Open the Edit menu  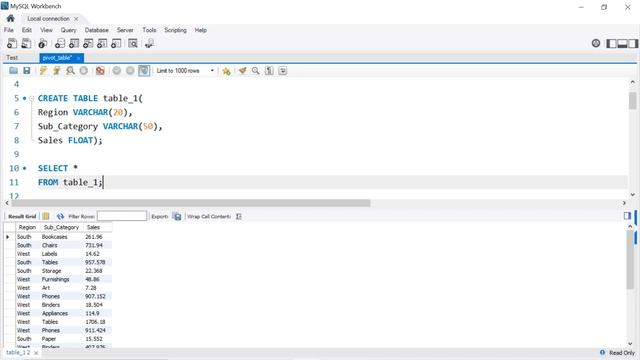pos(27,30)
